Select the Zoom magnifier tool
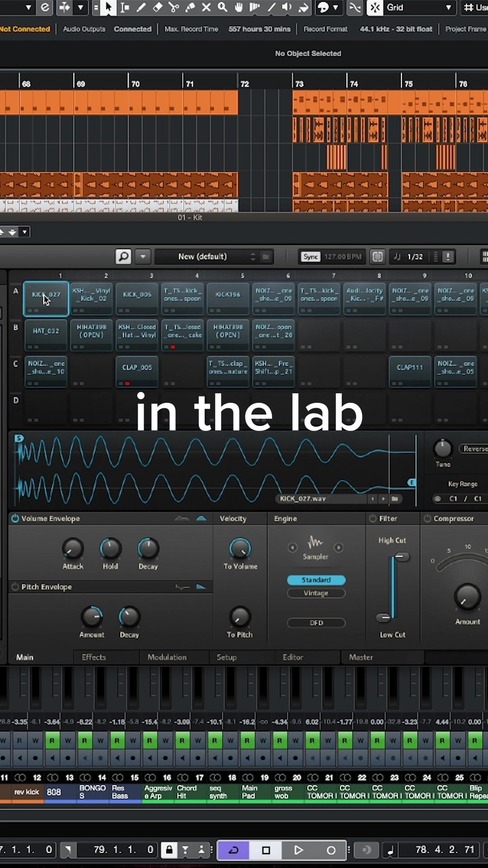This screenshot has width=488, height=868. [222, 7]
